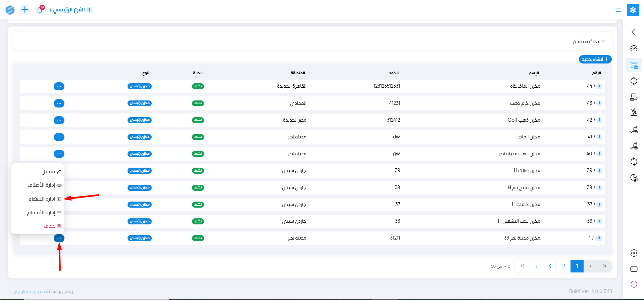Go to page 3 in pagination
Image resolution: width=644 pixels, height=300 pixels.
click(x=550, y=266)
